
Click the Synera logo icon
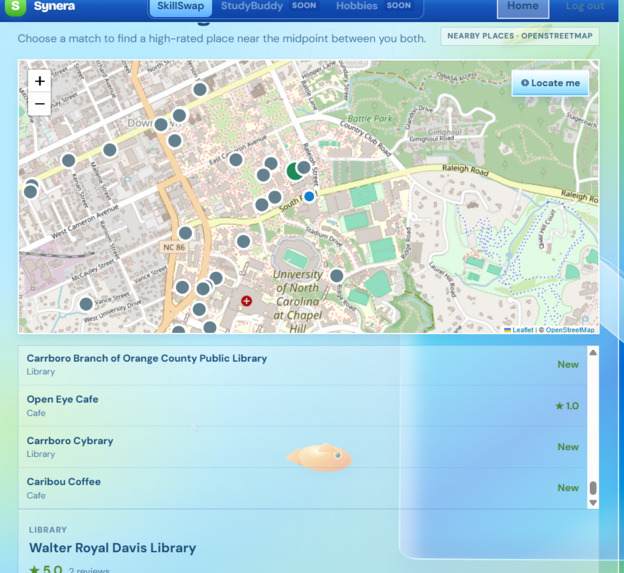pos(15,6)
